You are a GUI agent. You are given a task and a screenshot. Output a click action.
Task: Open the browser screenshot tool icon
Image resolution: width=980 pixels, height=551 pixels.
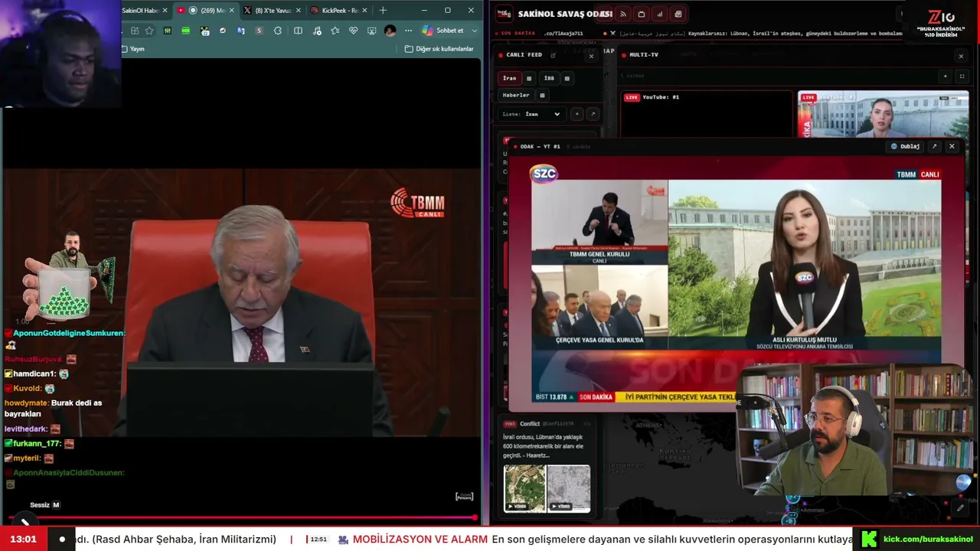pos(371,31)
